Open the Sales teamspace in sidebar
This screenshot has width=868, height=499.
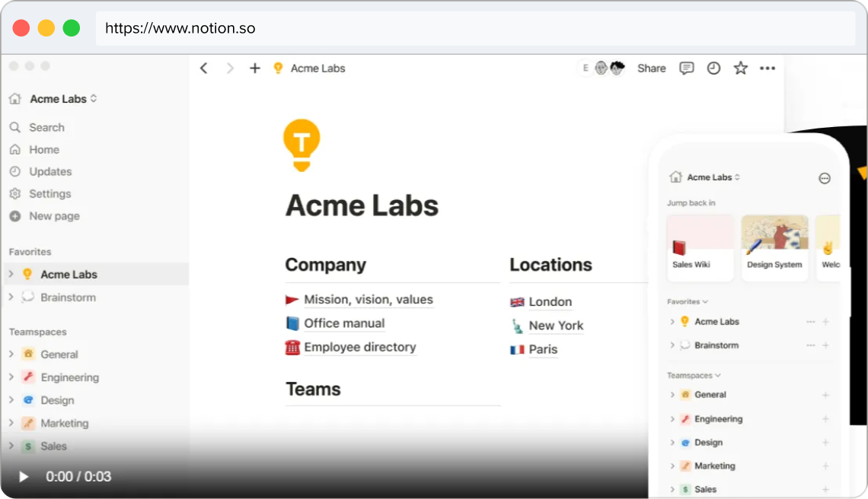pos(53,446)
